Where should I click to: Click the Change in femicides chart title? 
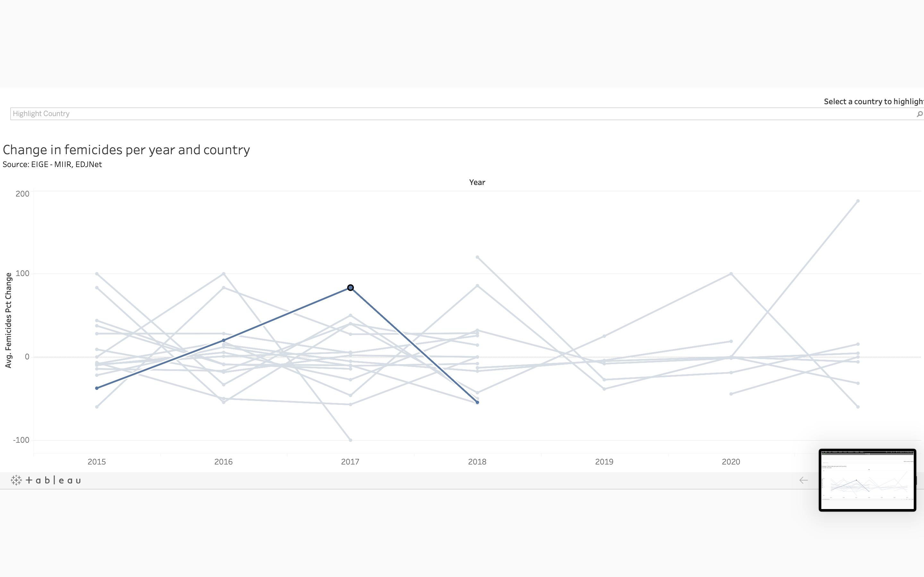(126, 150)
